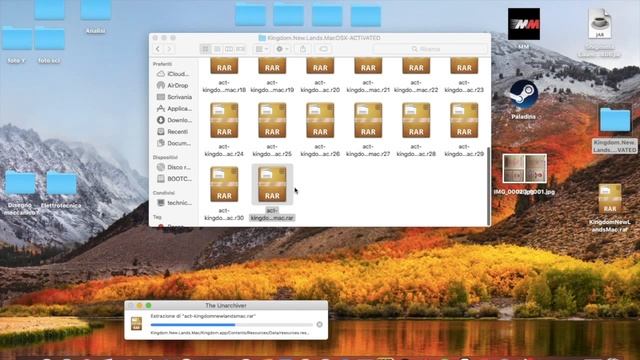Switch Finder to column view

click(x=229, y=49)
